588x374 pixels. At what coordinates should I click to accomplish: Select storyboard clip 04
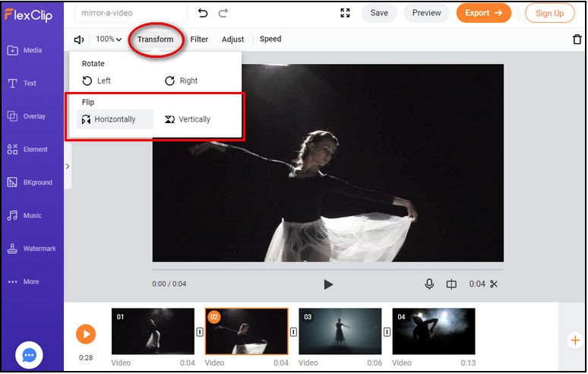[434, 331]
